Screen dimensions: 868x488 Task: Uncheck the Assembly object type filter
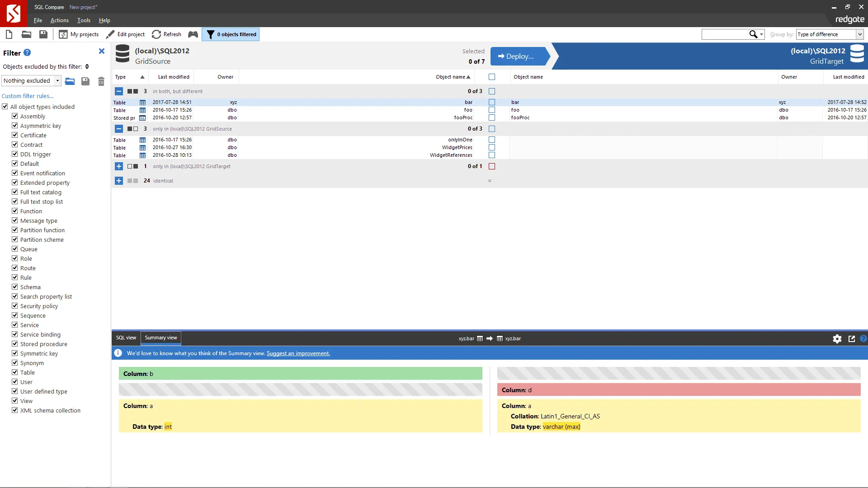[x=15, y=116]
